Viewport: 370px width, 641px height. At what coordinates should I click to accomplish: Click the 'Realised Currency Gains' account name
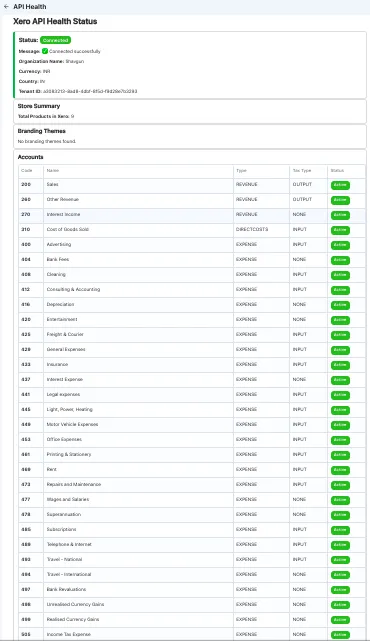(73, 619)
